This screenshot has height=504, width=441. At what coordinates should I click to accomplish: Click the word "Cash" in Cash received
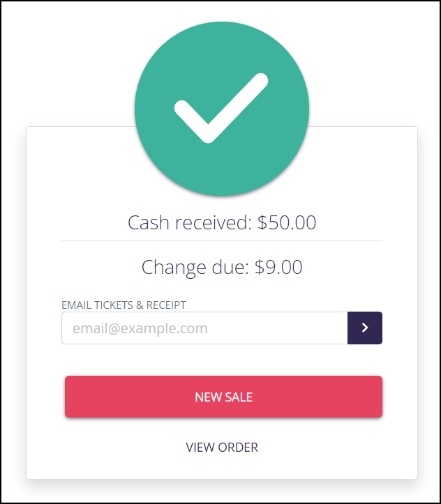click(x=149, y=222)
